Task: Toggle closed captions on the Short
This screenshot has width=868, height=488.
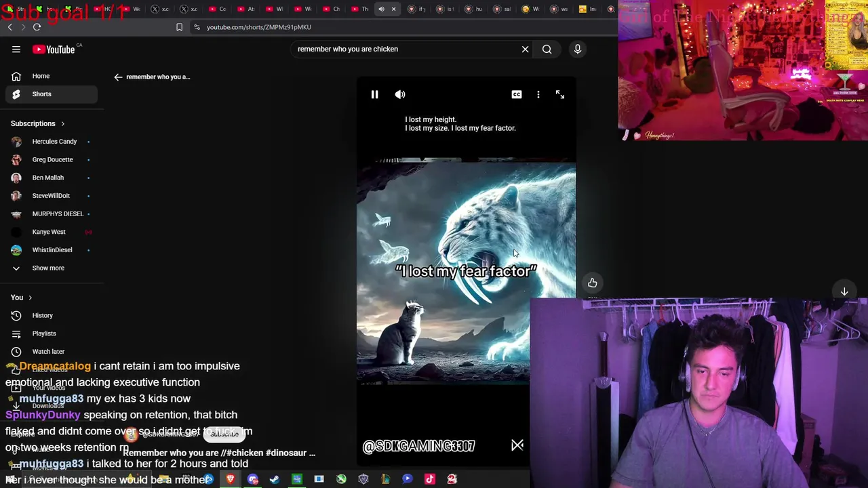Action: (517, 94)
